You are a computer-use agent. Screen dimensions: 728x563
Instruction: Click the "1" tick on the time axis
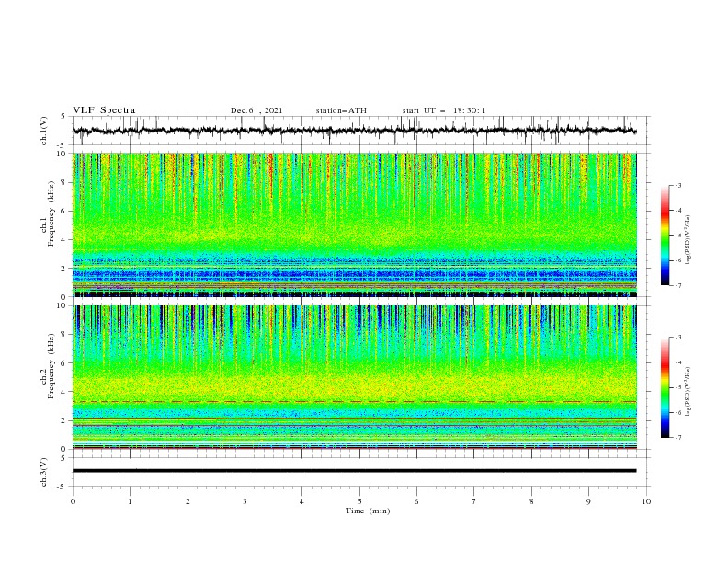click(x=130, y=501)
